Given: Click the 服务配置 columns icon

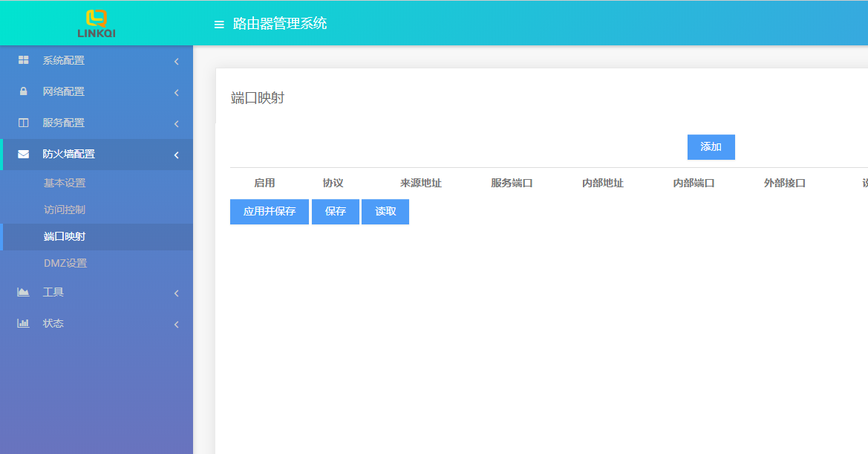Looking at the screenshot, I should (23, 123).
